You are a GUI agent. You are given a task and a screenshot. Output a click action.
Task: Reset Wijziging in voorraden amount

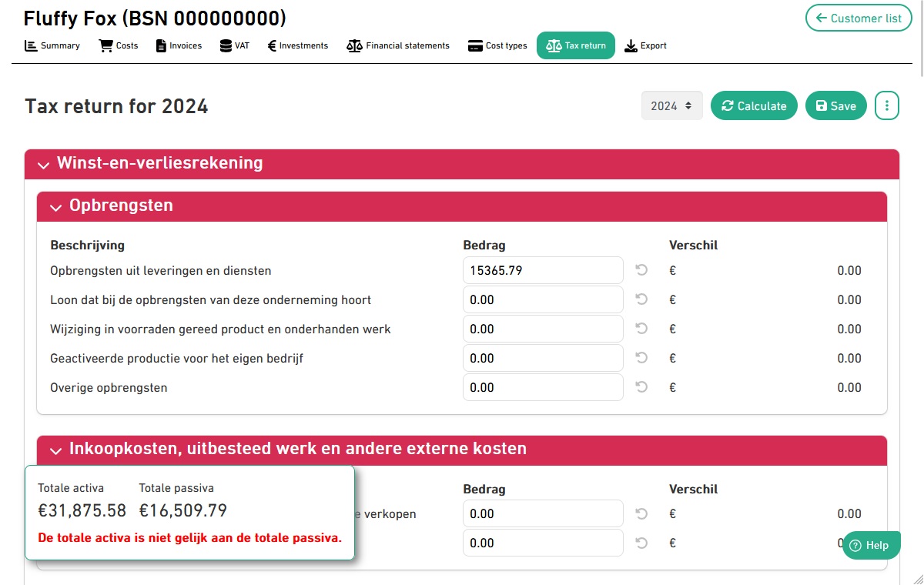[641, 329]
